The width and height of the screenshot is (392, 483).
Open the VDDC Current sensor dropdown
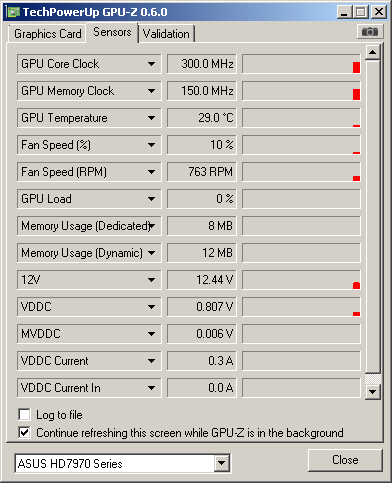[x=152, y=361]
